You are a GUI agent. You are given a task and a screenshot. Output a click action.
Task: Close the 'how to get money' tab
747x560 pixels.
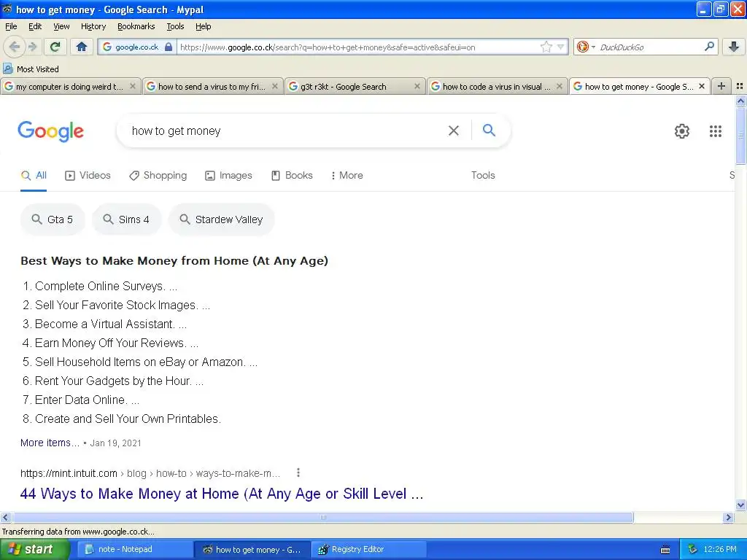pos(701,86)
